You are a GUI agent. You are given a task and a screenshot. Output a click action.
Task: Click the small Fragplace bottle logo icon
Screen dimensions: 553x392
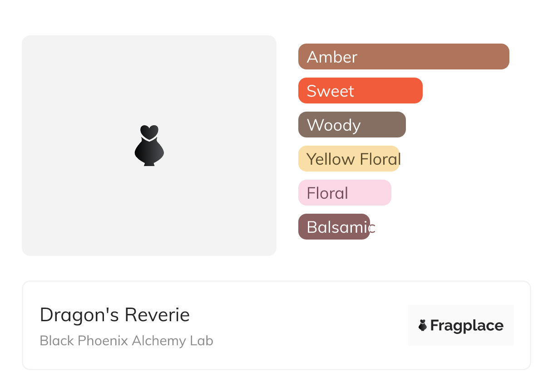tap(423, 325)
